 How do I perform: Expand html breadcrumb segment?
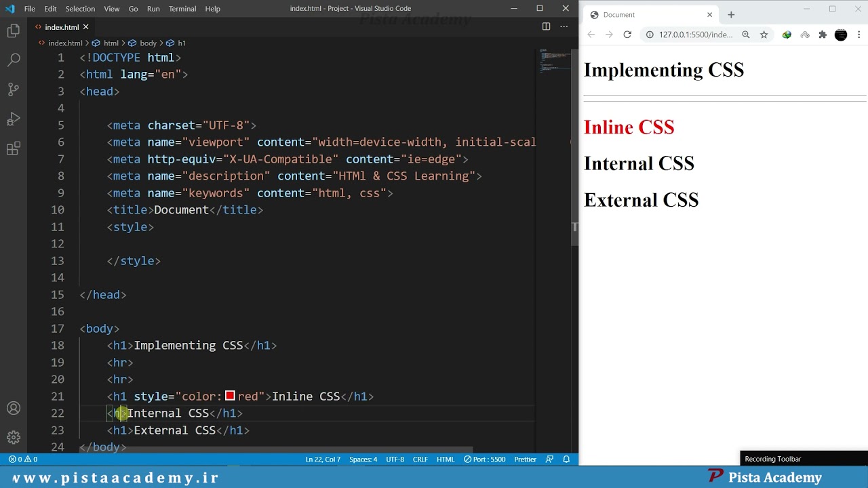point(111,43)
